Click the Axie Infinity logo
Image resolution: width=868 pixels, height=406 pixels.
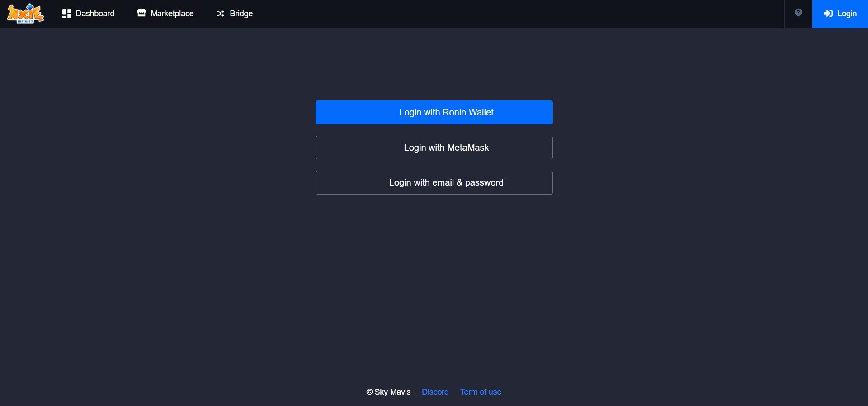[25, 14]
